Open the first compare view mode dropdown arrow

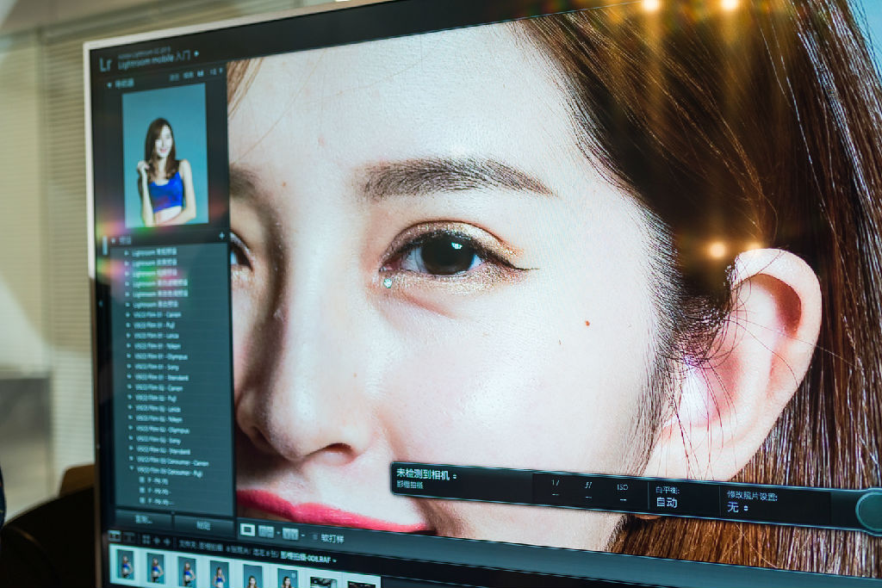(277, 533)
